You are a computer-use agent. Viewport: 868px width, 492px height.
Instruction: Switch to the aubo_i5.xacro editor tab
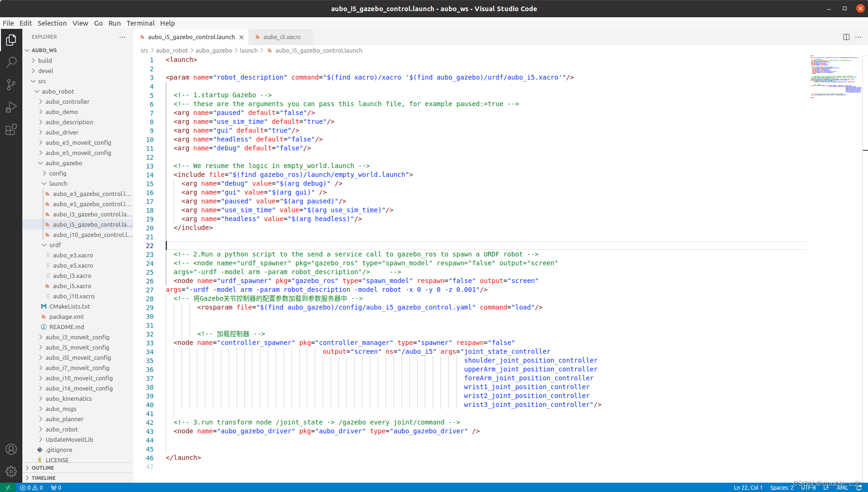point(281,37)
